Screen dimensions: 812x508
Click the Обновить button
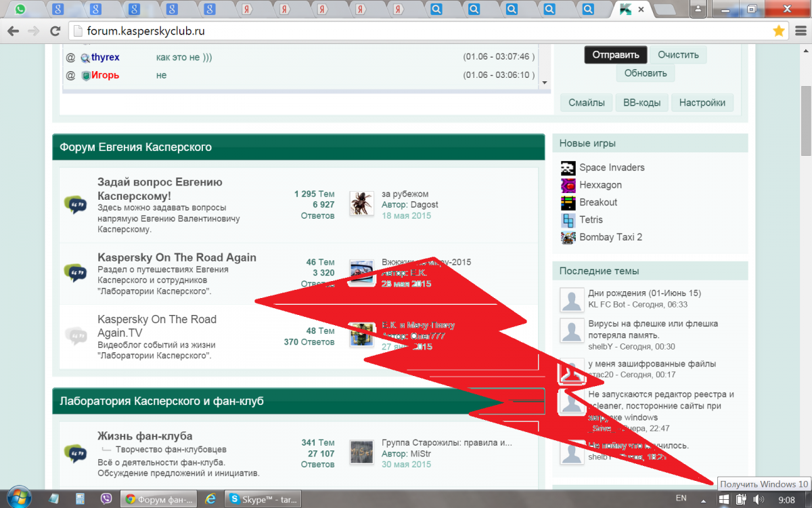(x=646, y=73)
